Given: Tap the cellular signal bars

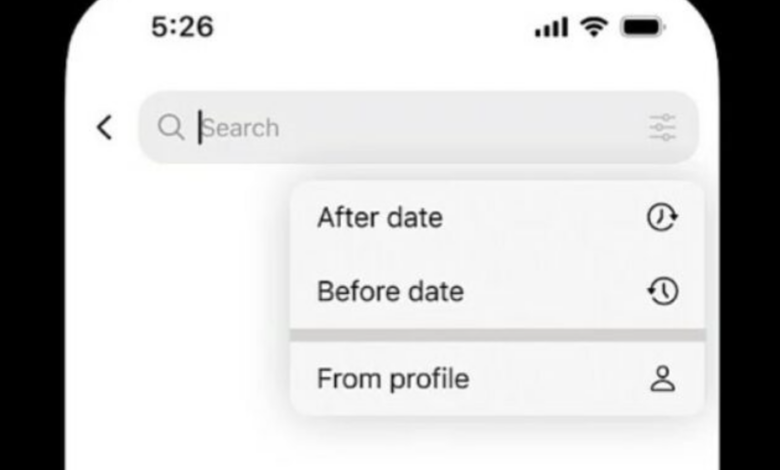Looking at the screenshot, I should (551, 27).
